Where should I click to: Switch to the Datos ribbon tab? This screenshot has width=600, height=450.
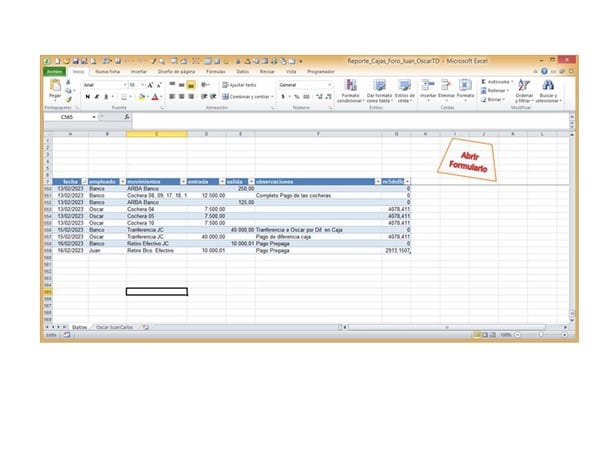[243, 72]
